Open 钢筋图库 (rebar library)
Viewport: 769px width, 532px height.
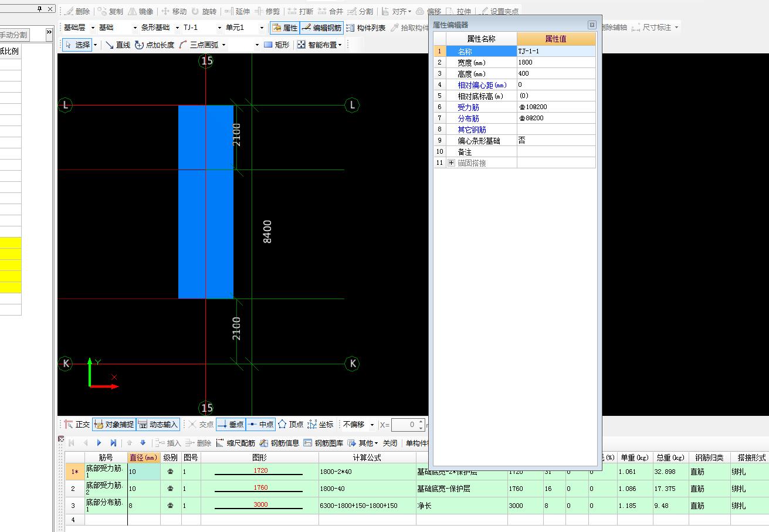(x=323, y=443)
